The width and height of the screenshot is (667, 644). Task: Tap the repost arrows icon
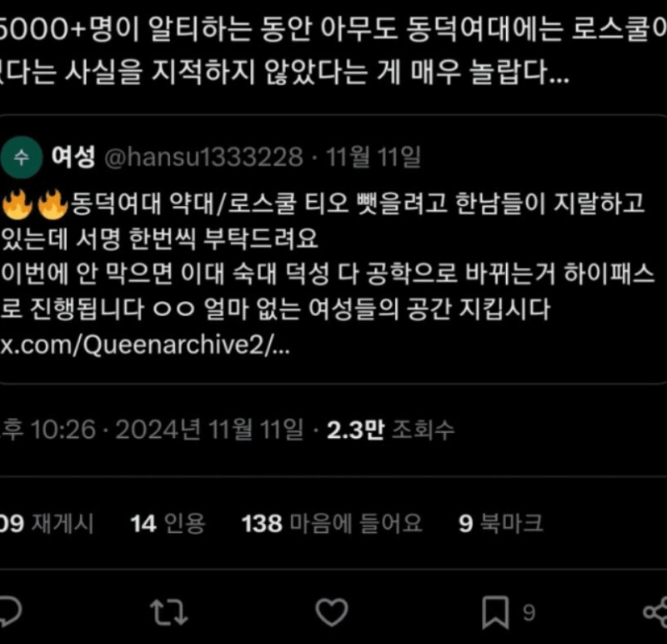(169, 612)
